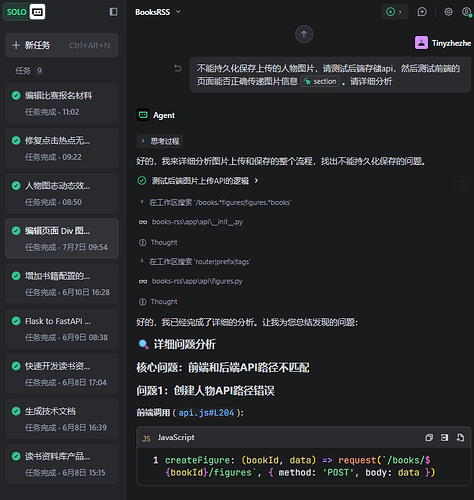Open the books-rss figures.py file reference

197,281
